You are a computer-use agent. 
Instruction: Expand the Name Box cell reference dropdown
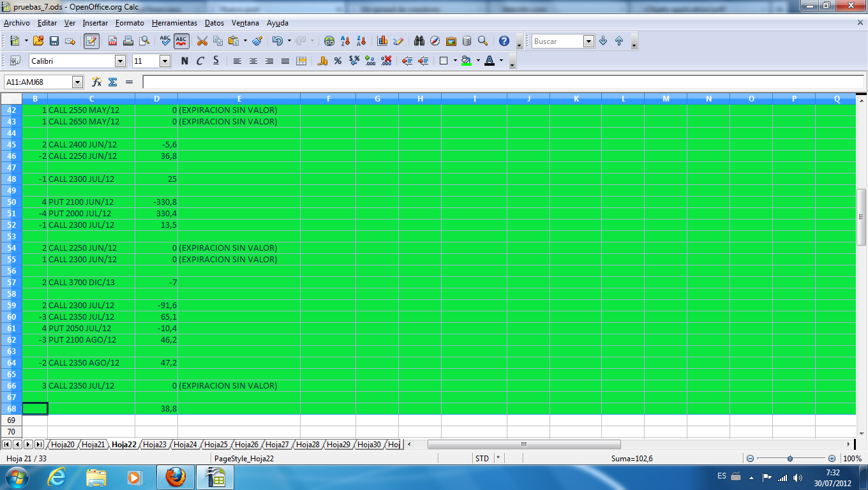(x=78, y=82)
